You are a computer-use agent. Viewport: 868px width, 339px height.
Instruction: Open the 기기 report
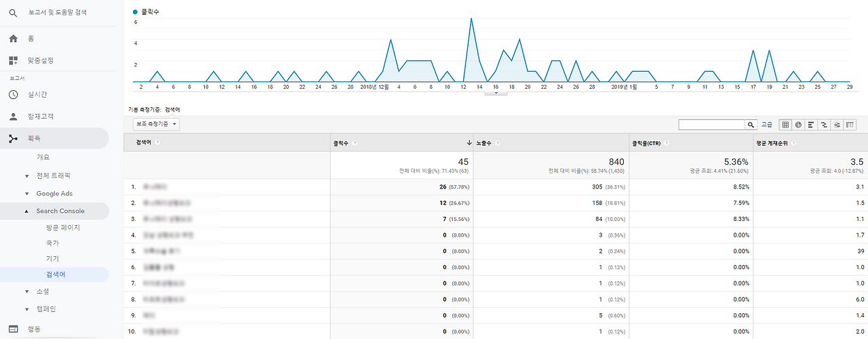coord(52,259)
